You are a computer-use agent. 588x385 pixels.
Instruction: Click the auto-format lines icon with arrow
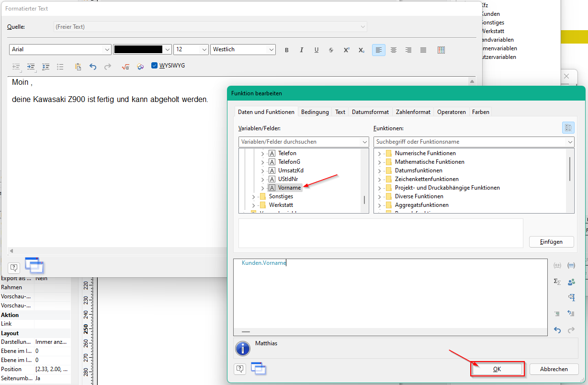[x=571, y=314]
